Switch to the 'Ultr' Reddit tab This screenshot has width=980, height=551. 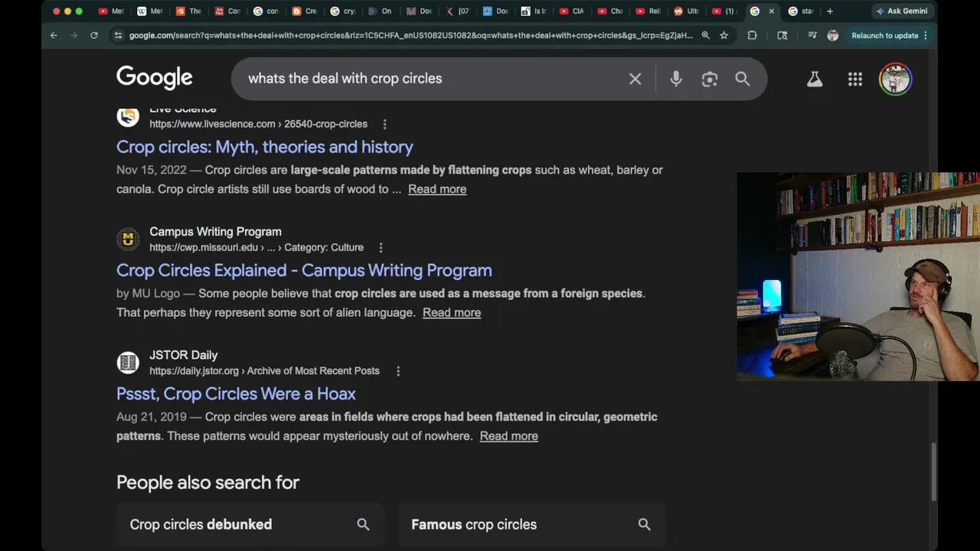pyautogui.click(x=686, y=11)
